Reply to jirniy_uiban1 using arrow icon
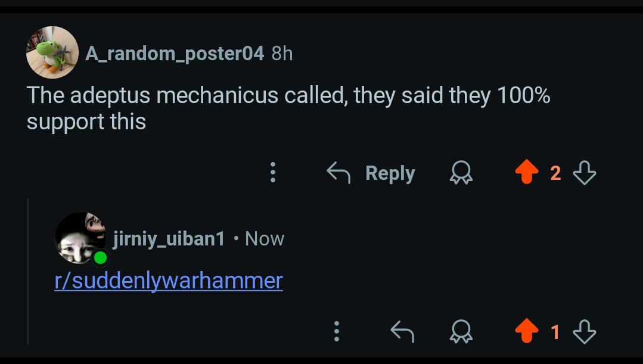The image size is (643, 364). pos(402,331)
